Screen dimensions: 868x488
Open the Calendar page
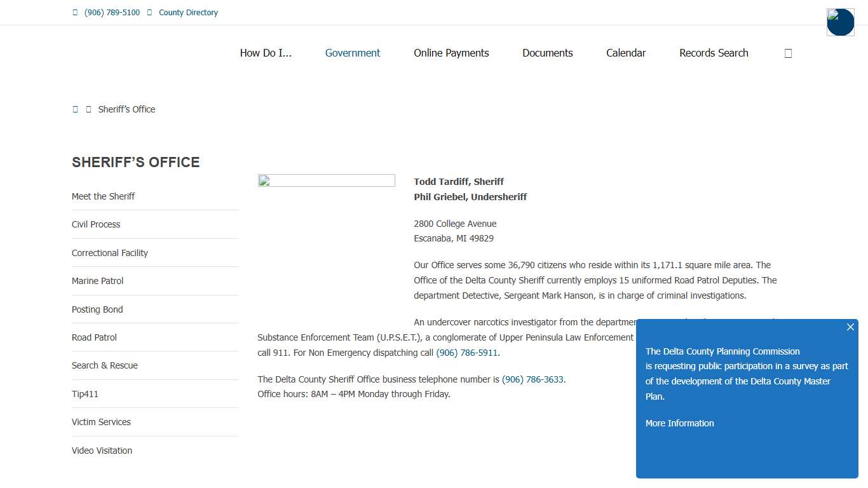pyautogui.click(x=626, y=53)
